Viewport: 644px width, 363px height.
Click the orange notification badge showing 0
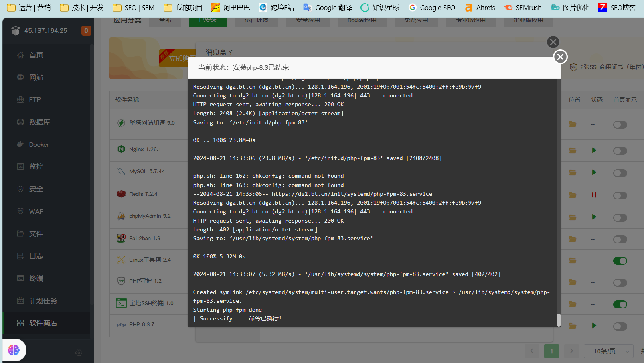86,30
